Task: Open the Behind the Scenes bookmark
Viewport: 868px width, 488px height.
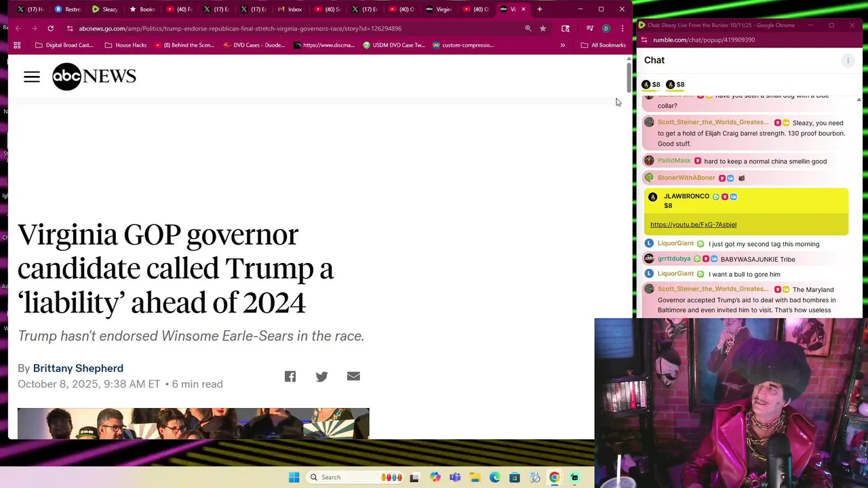Action: pos(184,45)
